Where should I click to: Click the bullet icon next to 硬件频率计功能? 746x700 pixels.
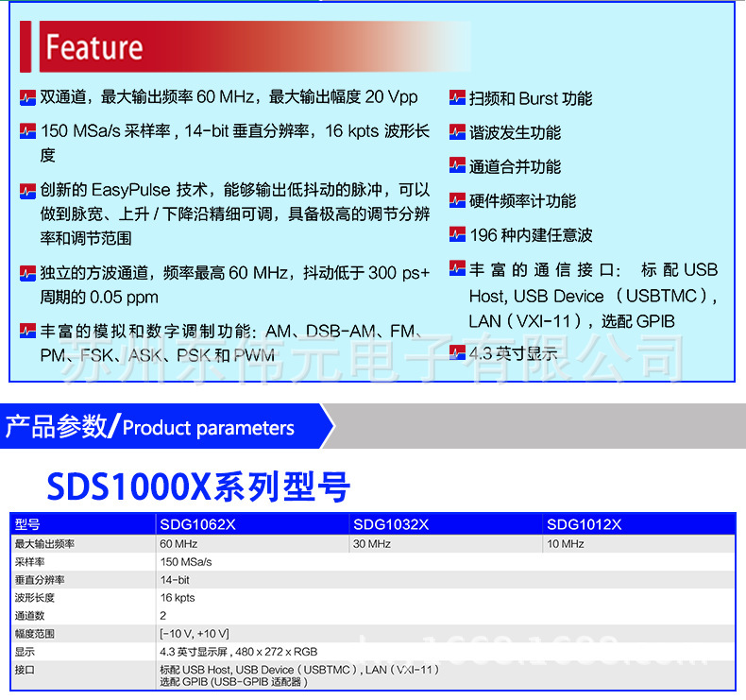[457, 200]
